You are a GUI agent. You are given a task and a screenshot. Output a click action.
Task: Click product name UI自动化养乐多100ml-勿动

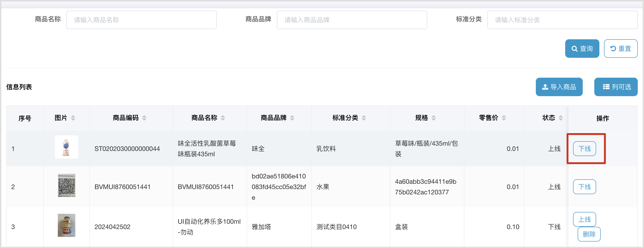tap(209, 227)
